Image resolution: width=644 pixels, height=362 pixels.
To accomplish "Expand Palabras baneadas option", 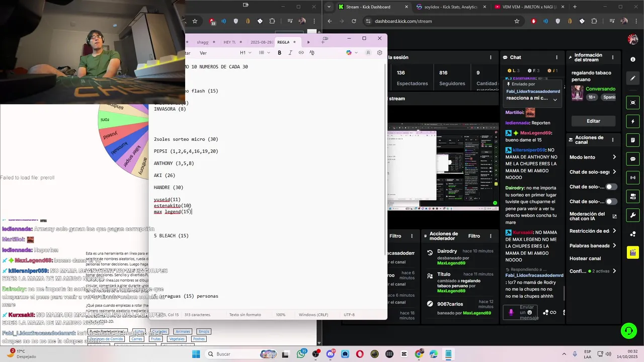I will click(x=614, y=245).
